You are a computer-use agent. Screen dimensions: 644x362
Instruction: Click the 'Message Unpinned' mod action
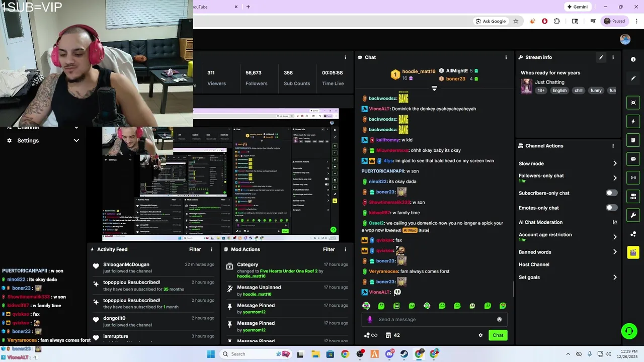coord(259,288)
